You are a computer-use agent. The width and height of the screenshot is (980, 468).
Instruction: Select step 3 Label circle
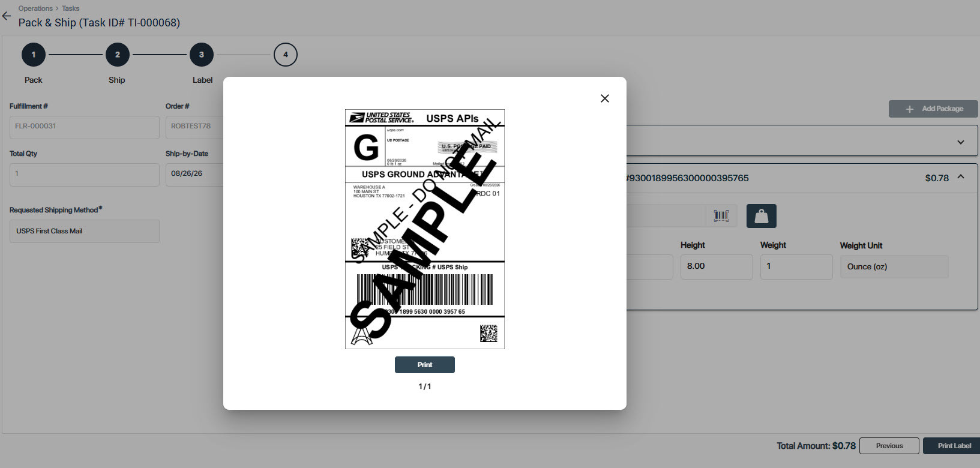pyautogui.click(x=202, y=55)
